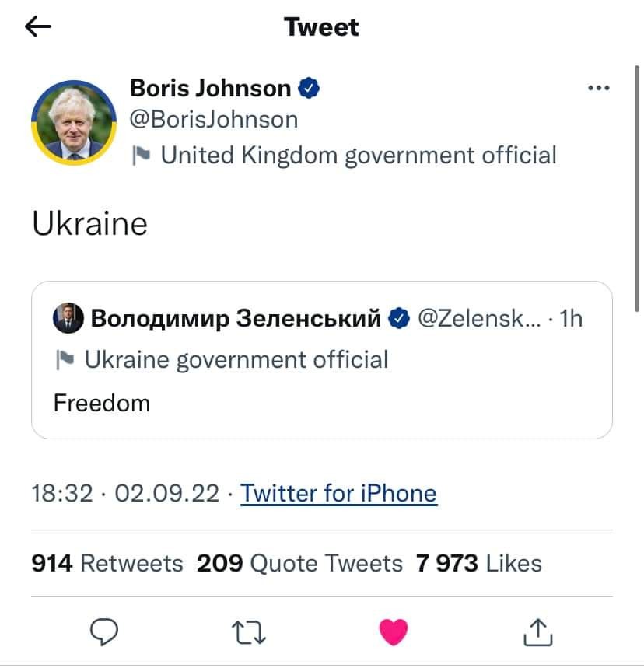This screenshot has width=644, height=668.
Task: Click Zelenskyy's verified checkmark
Action: [400, 317]
